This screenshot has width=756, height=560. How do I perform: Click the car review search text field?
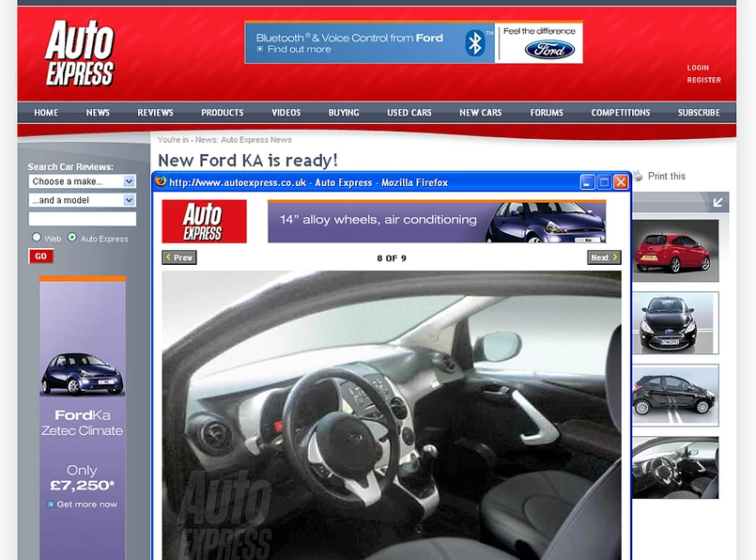click(x=82, y=219)
